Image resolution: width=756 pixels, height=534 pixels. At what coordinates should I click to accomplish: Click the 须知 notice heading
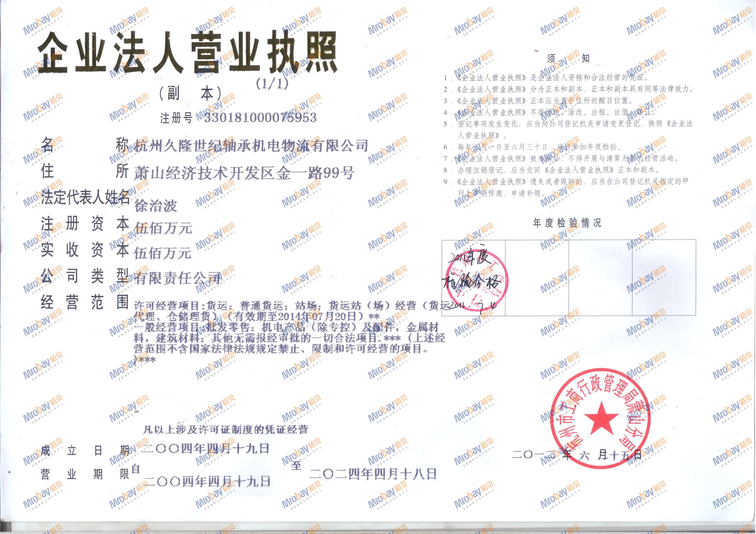[568, 59]
